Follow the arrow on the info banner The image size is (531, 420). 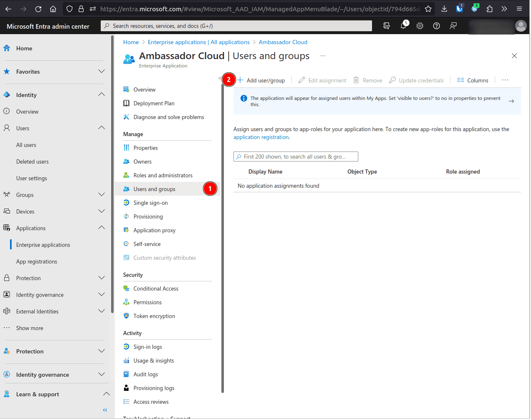click(511, 101)
